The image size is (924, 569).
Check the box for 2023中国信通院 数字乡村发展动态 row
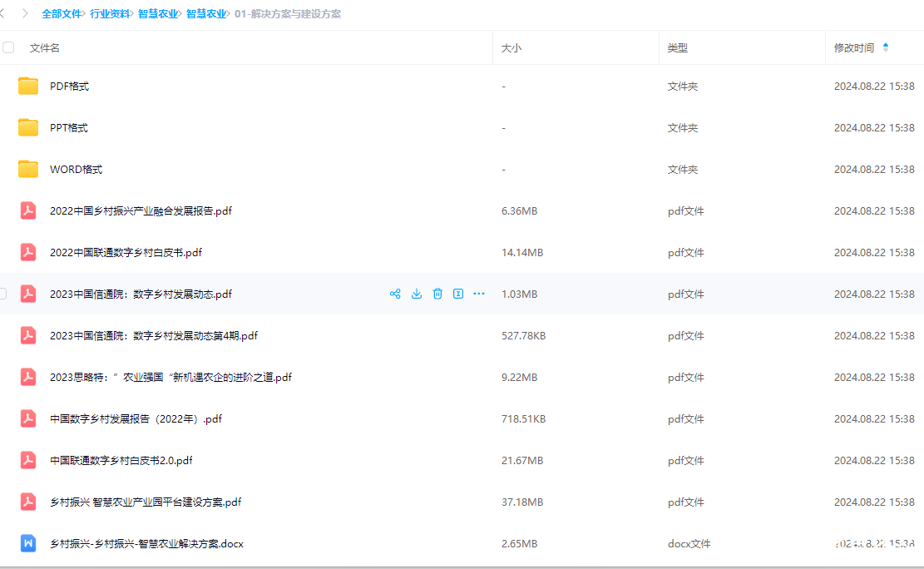(x=3, y=294)
